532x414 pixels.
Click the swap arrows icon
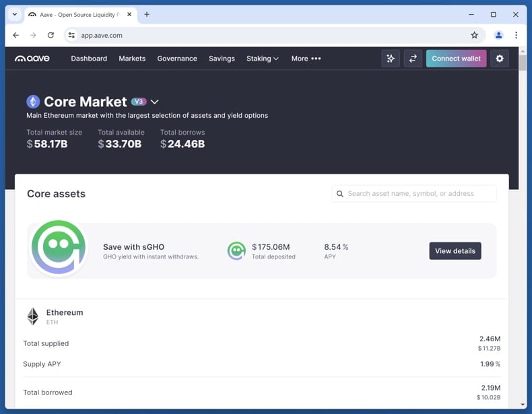coord(413,59)
